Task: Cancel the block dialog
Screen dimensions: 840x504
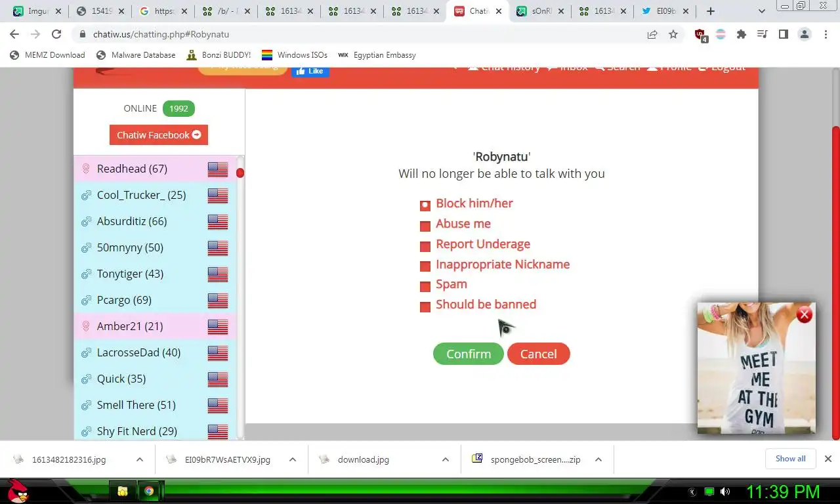Action: point(539,354)
